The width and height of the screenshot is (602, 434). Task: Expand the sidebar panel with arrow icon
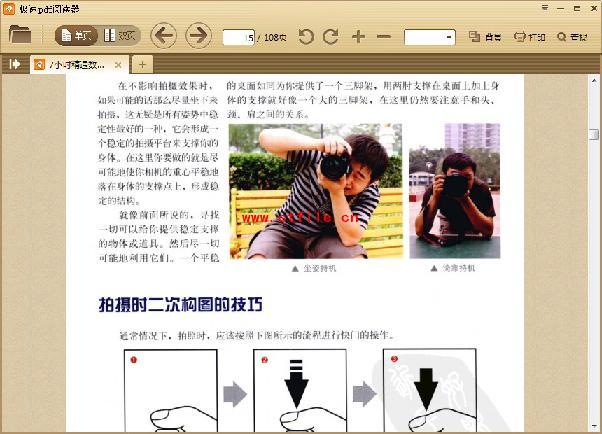pos(15,64)
